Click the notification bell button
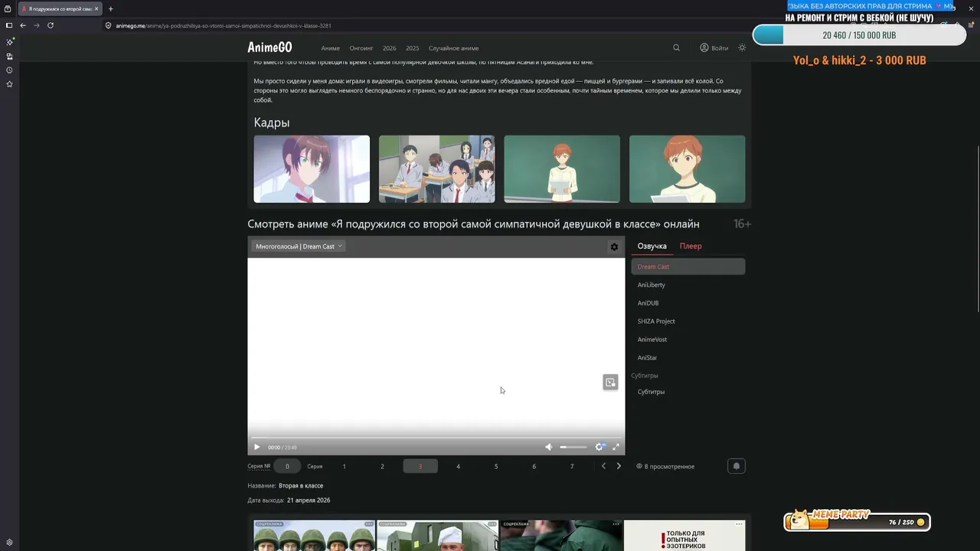The image size is (980, 551). (x=736, y=466)
